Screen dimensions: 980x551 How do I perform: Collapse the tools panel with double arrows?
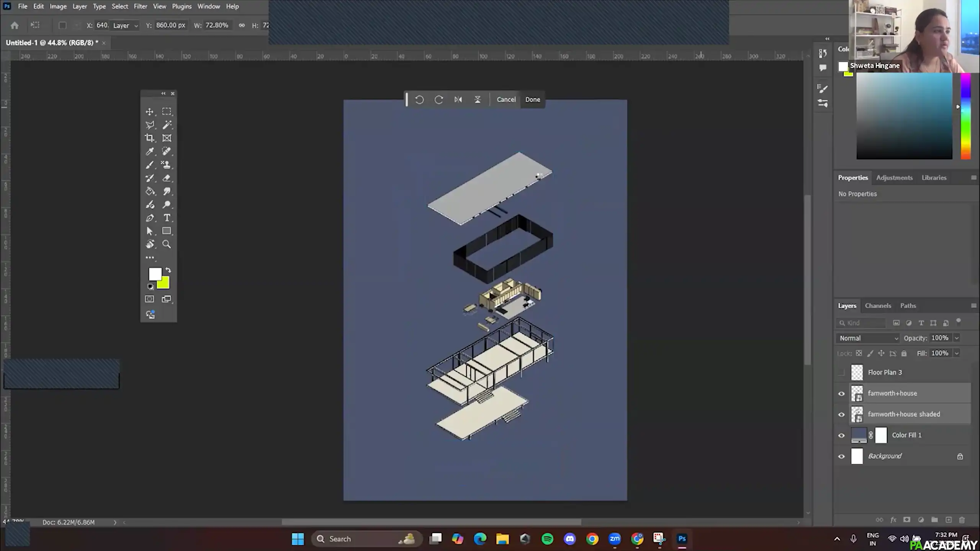(164, 93)
